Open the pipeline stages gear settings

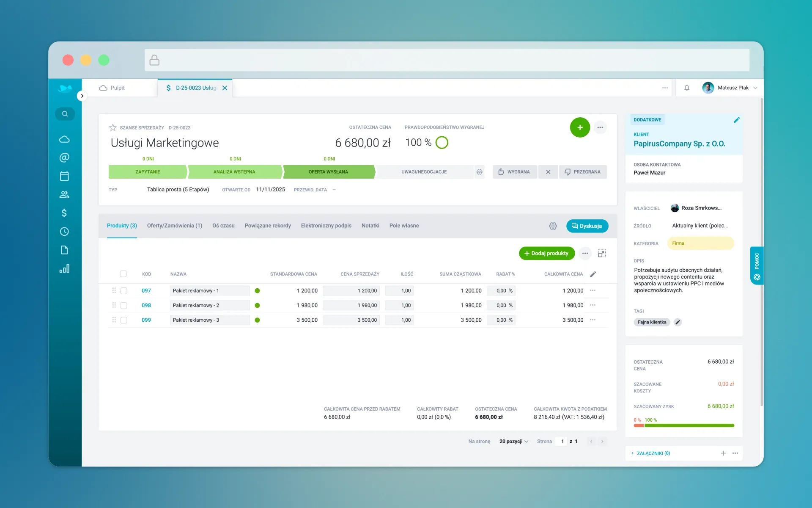pyautogui.click(x=479, y=172)
